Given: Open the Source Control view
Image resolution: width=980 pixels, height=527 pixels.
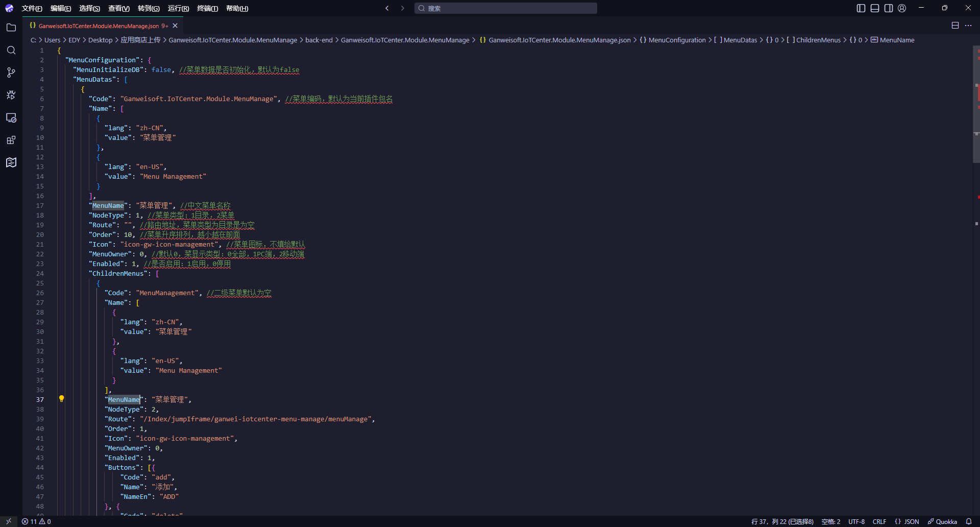Looking at the screenshot, I should point(11,73).
